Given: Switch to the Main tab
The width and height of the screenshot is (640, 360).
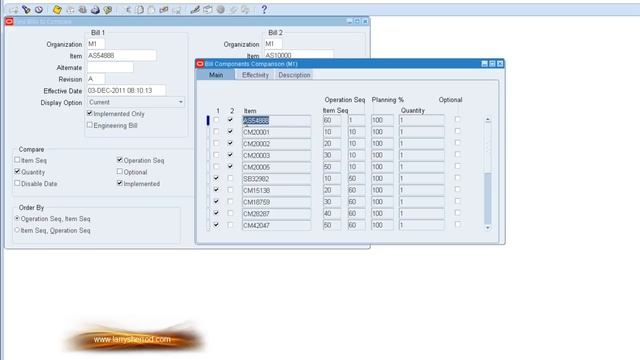Looking at the screenshot, I should point(216,75).
